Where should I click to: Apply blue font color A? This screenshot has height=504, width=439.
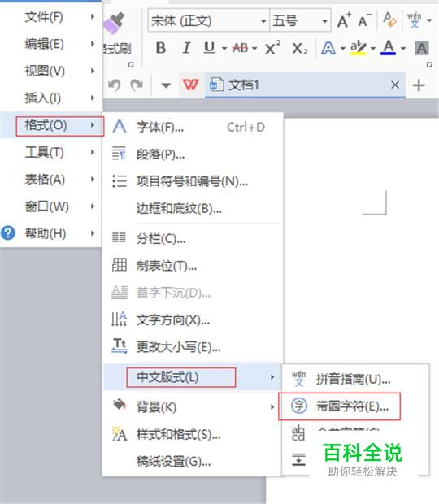(x=389, y=48)
